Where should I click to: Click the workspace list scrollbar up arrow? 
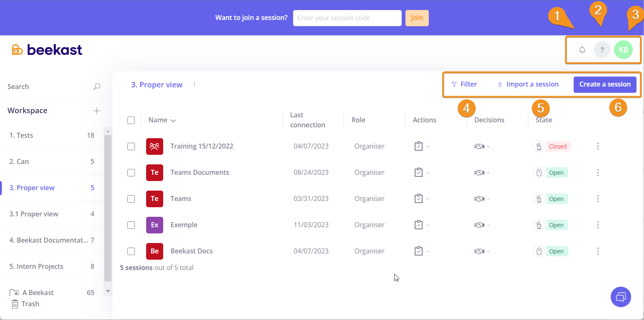tap(108, 131)
